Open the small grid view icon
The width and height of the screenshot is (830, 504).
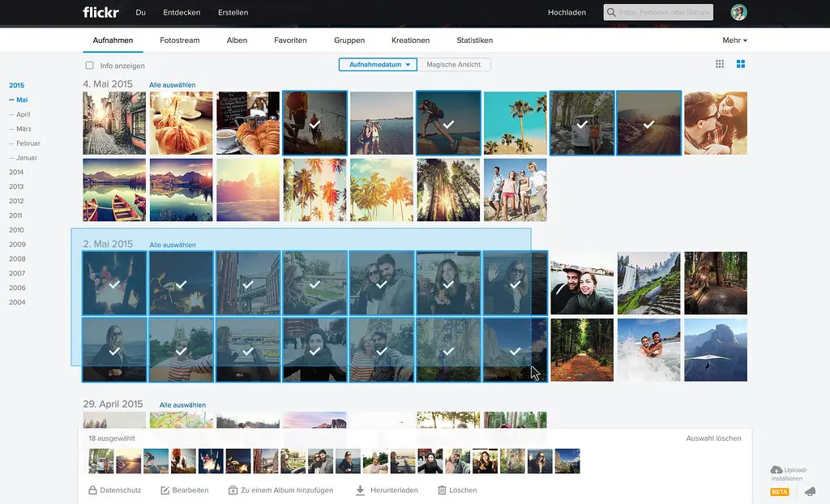coord(721,63)
